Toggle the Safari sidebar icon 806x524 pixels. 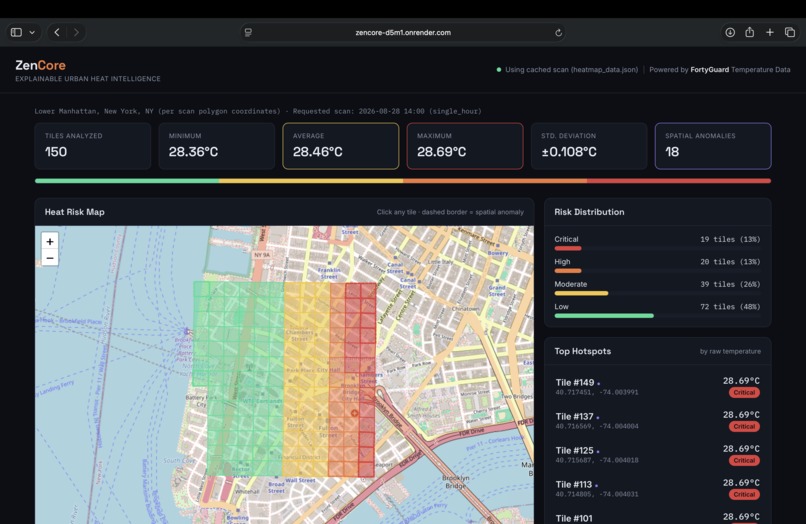16,32
